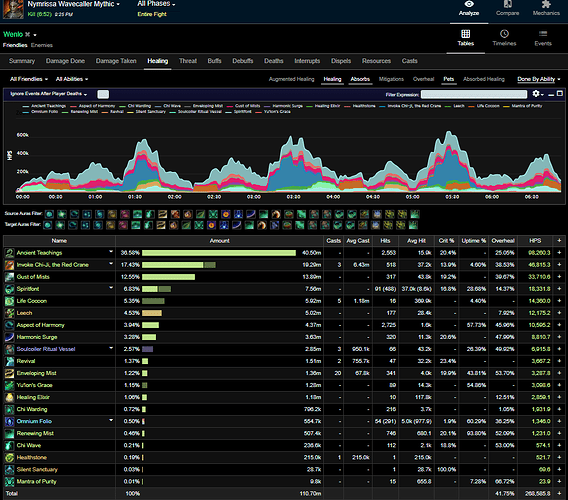Switch to the Damage Done tab
Image resolution: width=568 pixels, height=500 pixels.
(x=65, y=61)
